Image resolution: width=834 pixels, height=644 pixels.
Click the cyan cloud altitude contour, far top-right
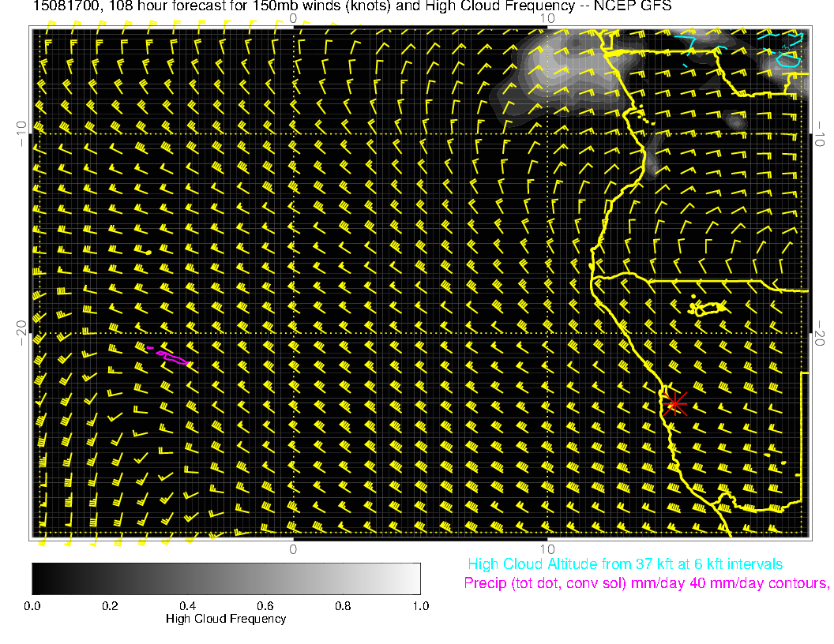coord(787,56)
